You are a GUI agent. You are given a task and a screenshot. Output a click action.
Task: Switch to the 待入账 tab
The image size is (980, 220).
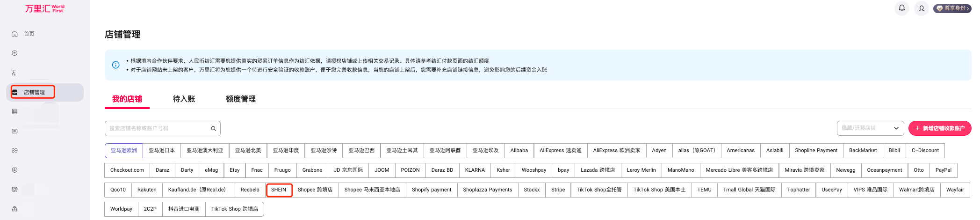tap(184, 99)
